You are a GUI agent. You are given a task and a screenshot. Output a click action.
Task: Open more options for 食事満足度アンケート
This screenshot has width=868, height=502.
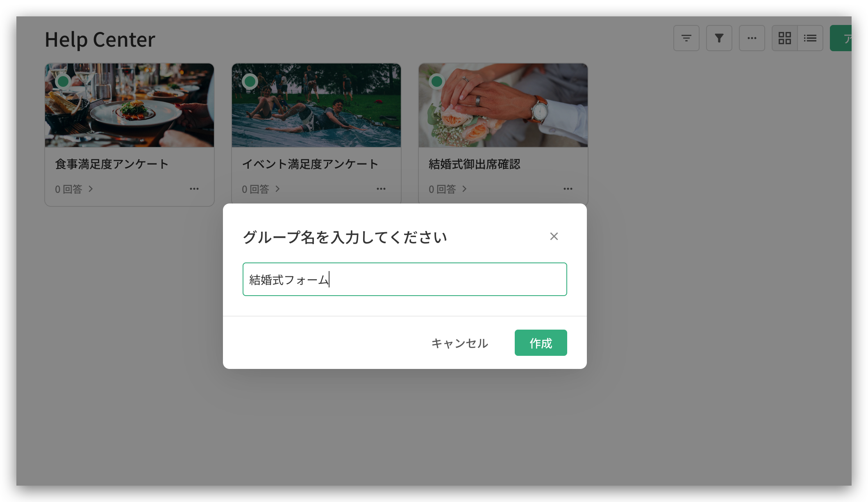194,189
